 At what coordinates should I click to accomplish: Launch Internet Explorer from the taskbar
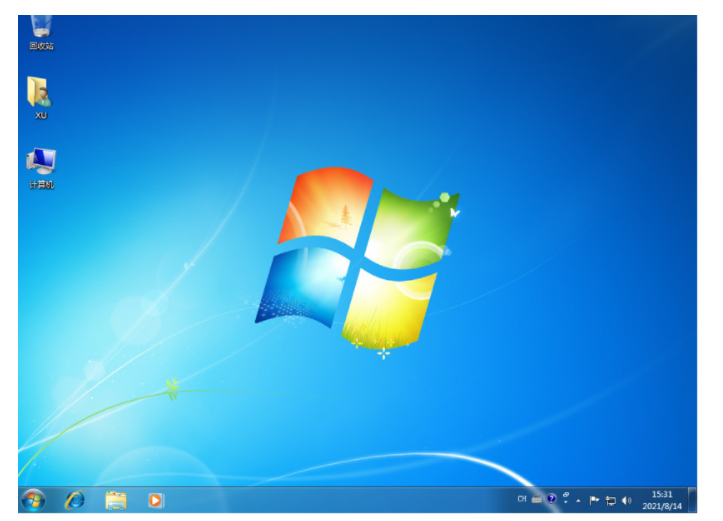coord(75,500)
